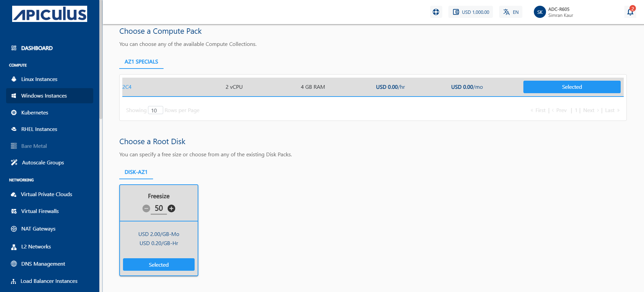Select the AZ1 SPECIALS tab
The image size is (644, 292).
pos(141,62)
